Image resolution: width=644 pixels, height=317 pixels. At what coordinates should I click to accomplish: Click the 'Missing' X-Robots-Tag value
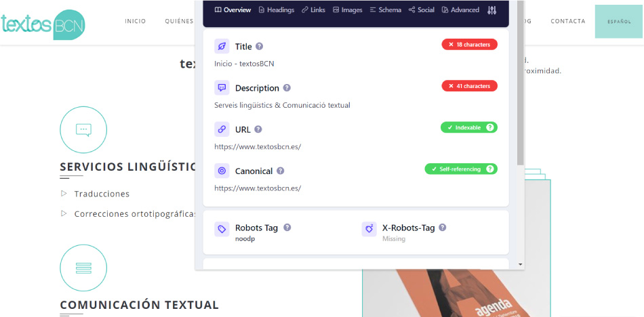(393, 238)
